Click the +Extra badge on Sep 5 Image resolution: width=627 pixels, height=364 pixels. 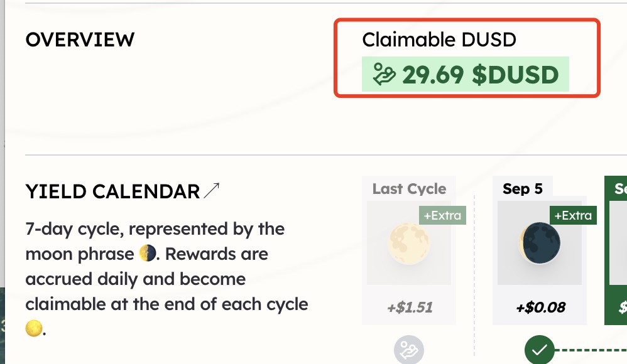point(573,215)
